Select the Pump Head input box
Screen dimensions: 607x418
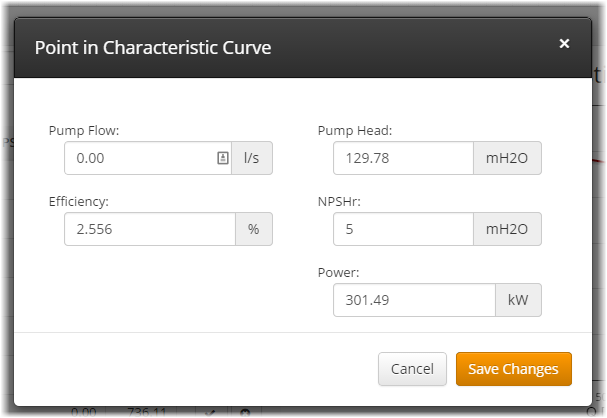[403, 158]
